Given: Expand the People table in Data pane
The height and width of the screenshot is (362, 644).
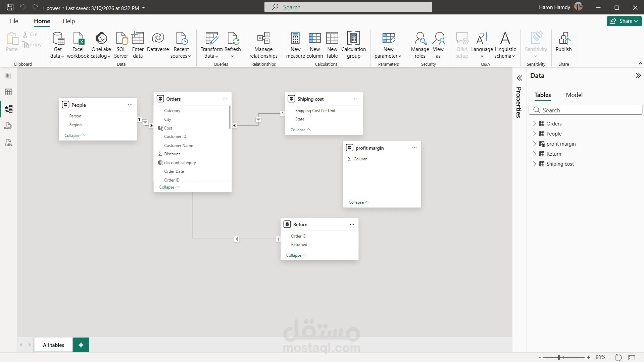Looking at the screenshot, I should coord(535,134).
